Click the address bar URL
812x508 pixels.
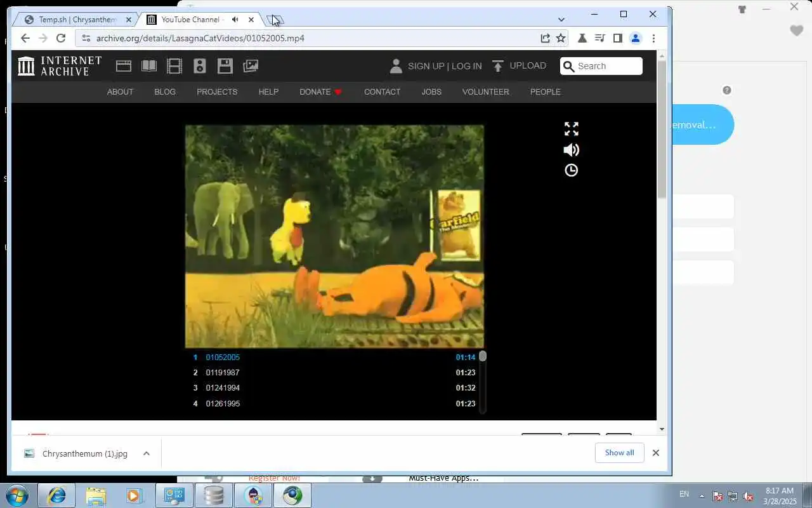coord(200,38)
